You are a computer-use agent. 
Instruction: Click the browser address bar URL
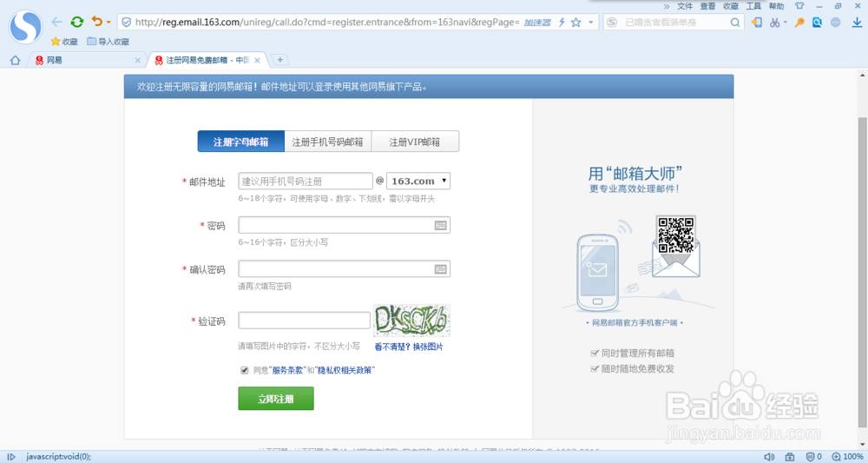coord(327,23)
